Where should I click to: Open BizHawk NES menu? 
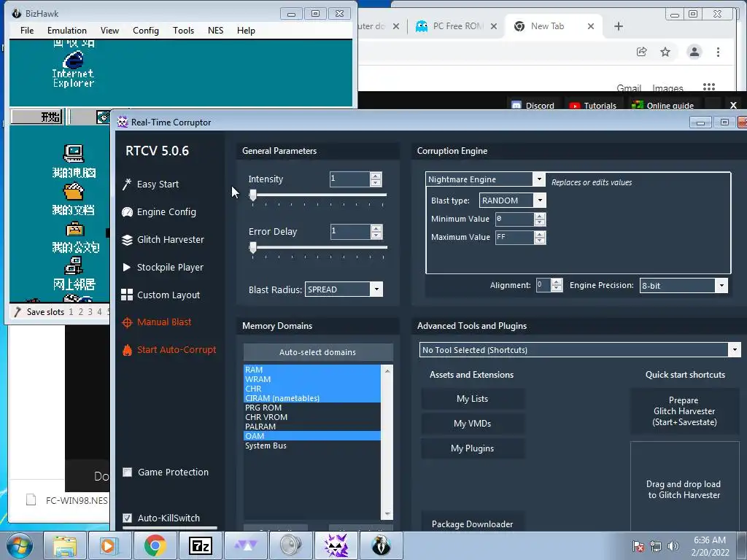click(x=215, y=31)
